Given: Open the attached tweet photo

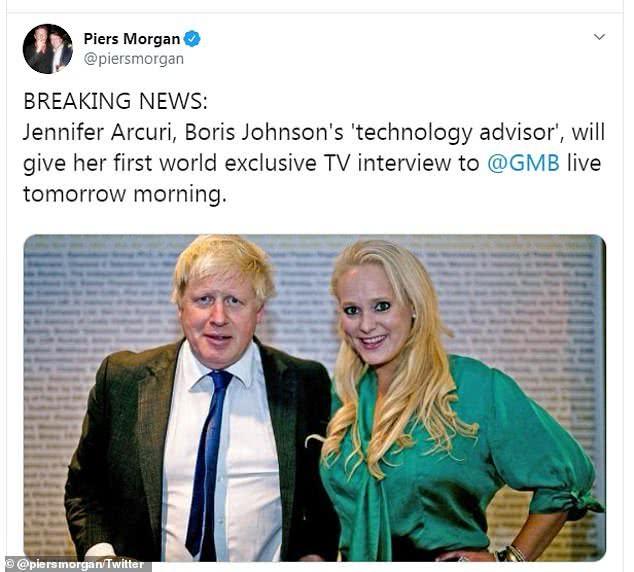Looking at the screenshot, I should pyautogui.click(x=314, y=397).
